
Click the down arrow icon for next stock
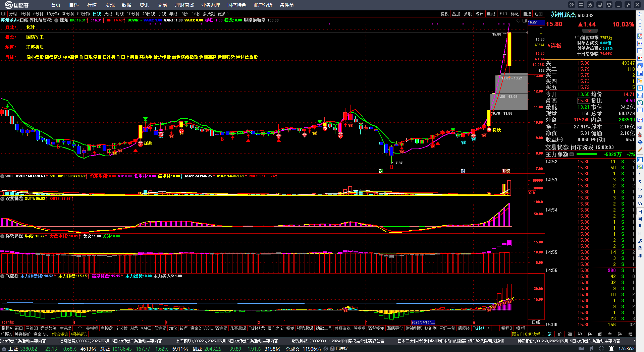pyautogui.click(x=640, y=29)
